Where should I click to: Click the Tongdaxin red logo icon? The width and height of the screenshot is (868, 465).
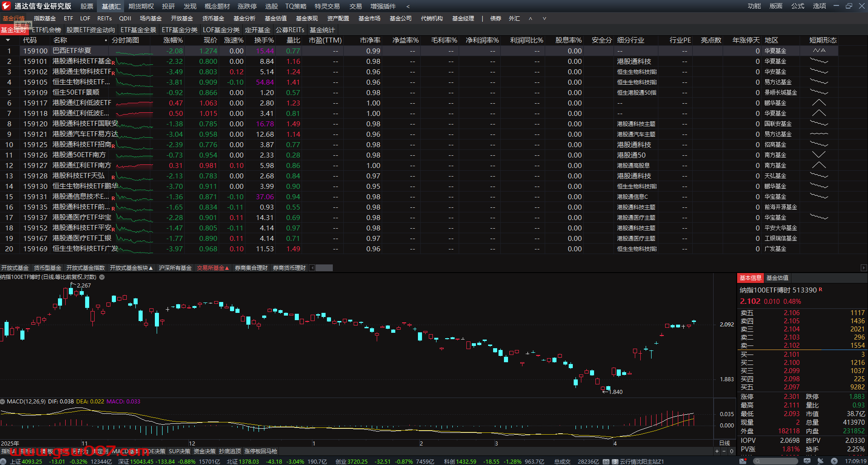(6, 6)
